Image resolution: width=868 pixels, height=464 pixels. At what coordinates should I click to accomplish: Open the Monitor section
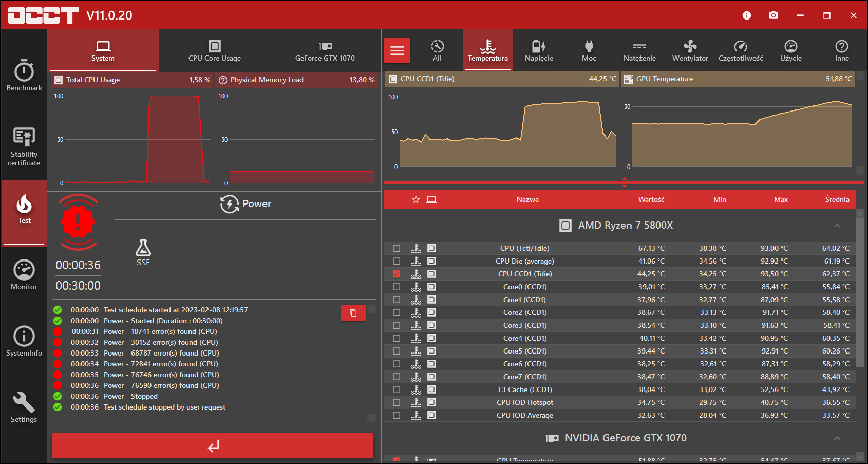(24, 275)
